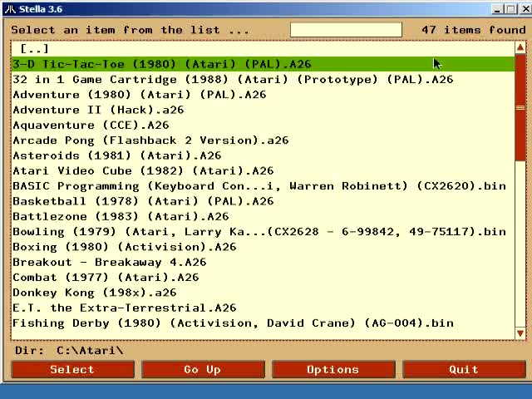Choose Boxing (1980) (Activision).A26
This screenshot has width=532, height=399.
tap(125, 247)
